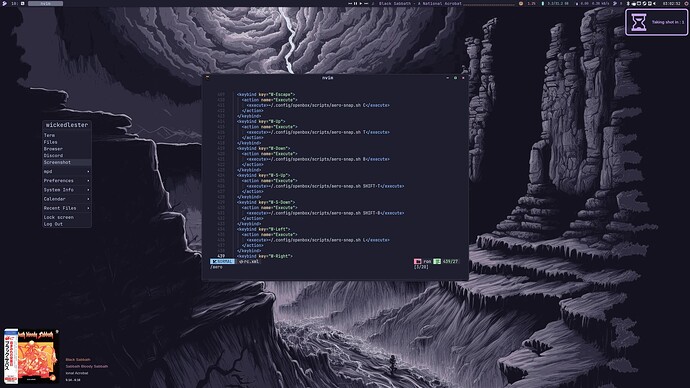Select the Screenshot menu entry

[x=67, y=162]
